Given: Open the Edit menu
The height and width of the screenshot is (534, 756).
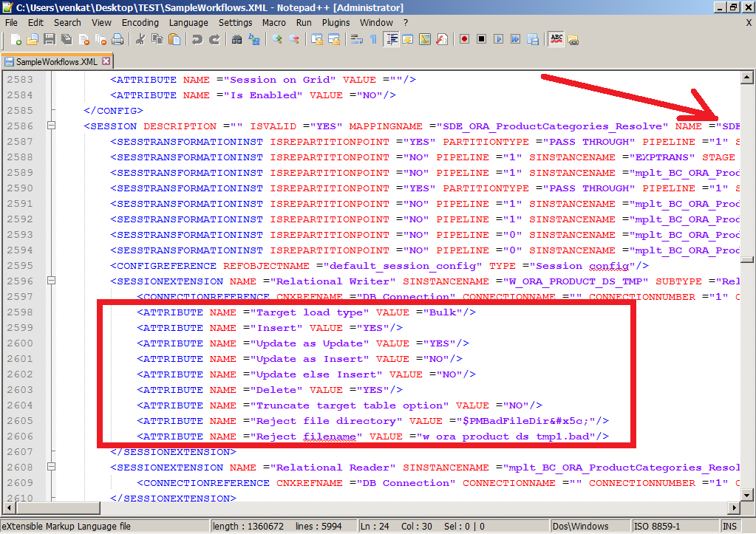Looking at the screenshot, I should (x=35, y=23).
